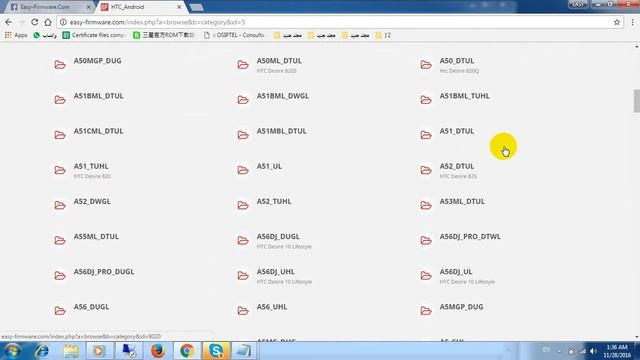Open OSIPTEL - Consulta bookmark
The image size is (640, 360).
click(x=234, y=35)
